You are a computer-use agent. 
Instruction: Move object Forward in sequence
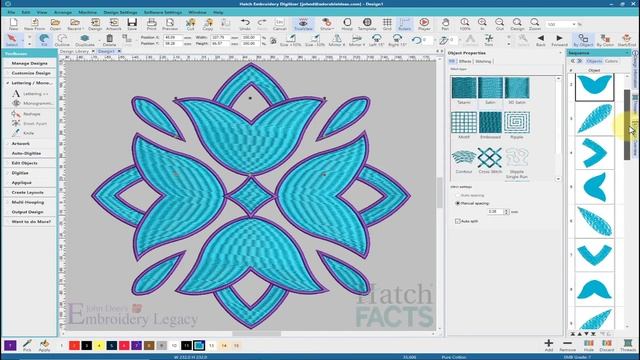(559, 40)
